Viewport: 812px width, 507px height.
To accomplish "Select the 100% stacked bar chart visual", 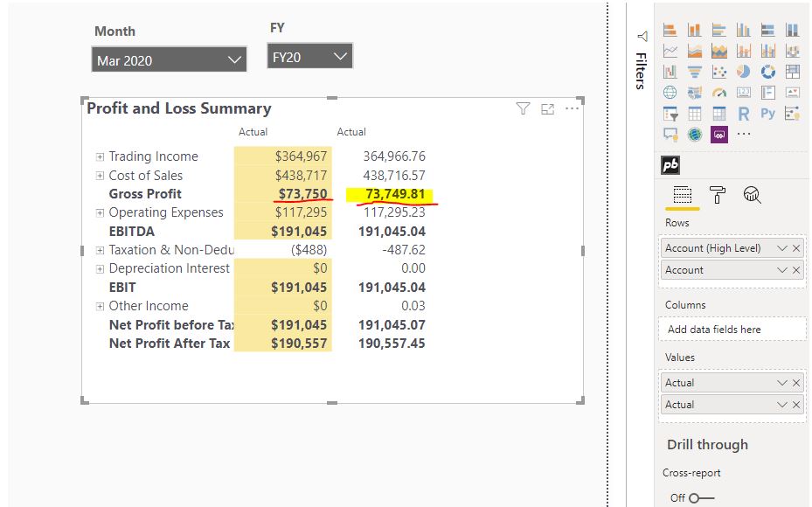I will click(767, 30).
